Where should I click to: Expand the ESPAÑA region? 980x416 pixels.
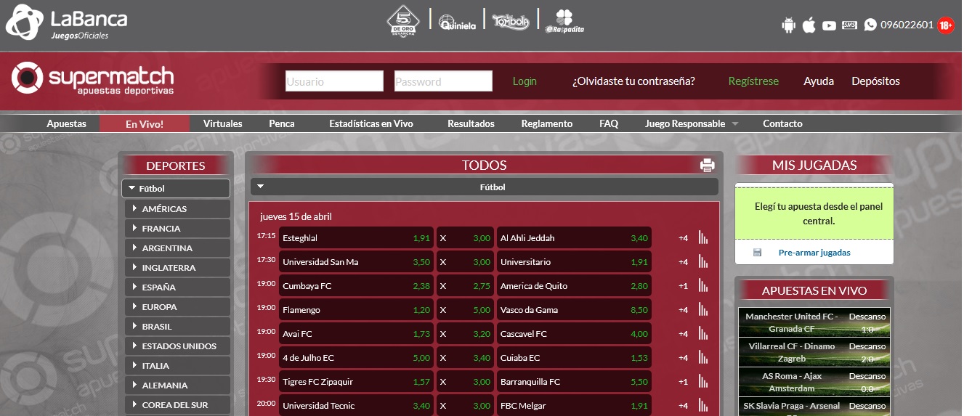[x=177, y=287]
